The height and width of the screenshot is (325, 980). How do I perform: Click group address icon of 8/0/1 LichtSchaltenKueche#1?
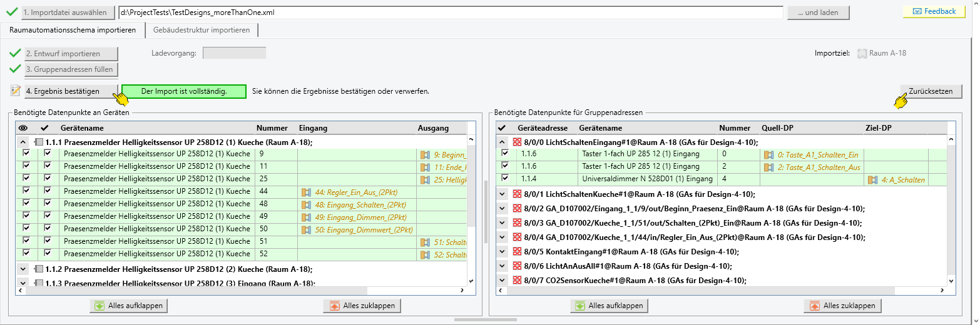click(517, 194)
